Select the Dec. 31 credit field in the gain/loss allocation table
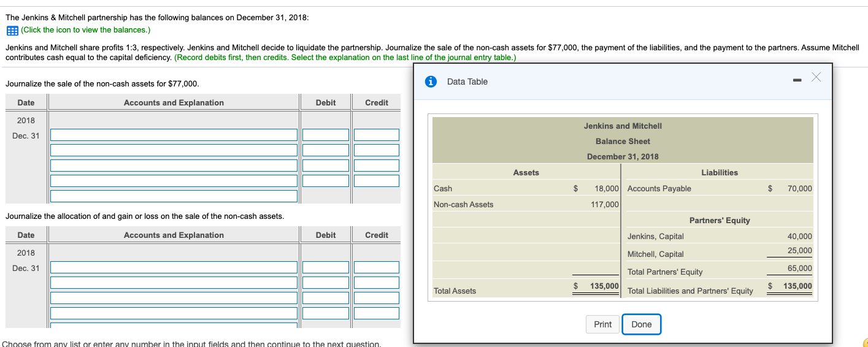 click(x=376, y=267)
